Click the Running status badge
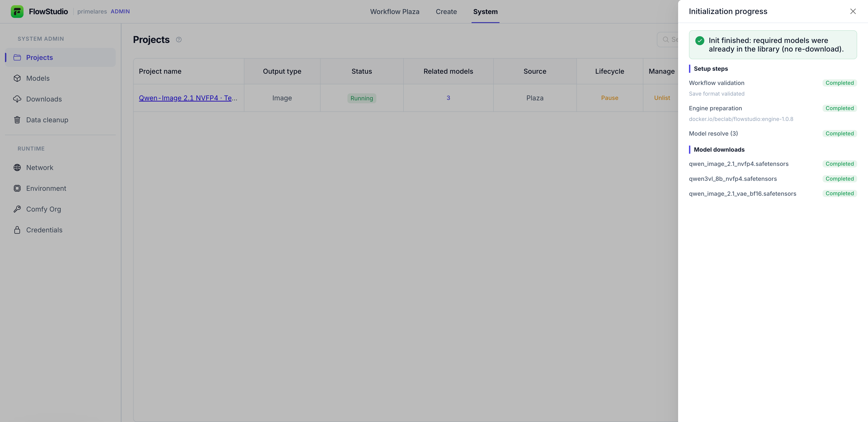 362,98
